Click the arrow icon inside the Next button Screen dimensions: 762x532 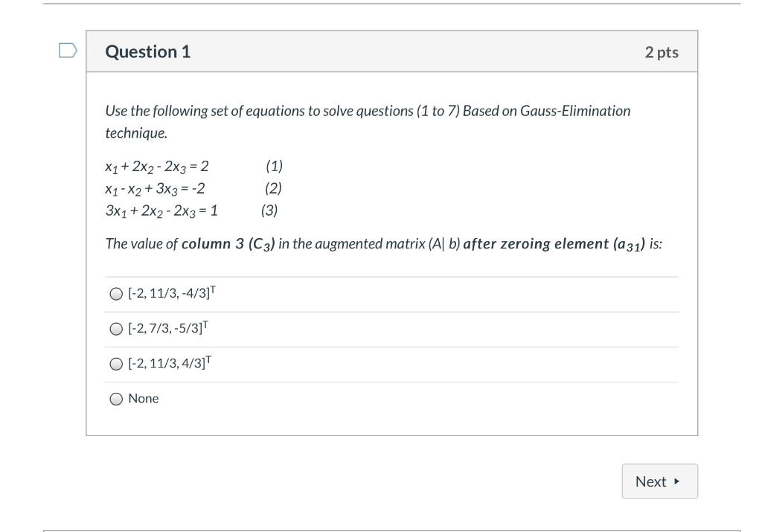tap(674, 481)
